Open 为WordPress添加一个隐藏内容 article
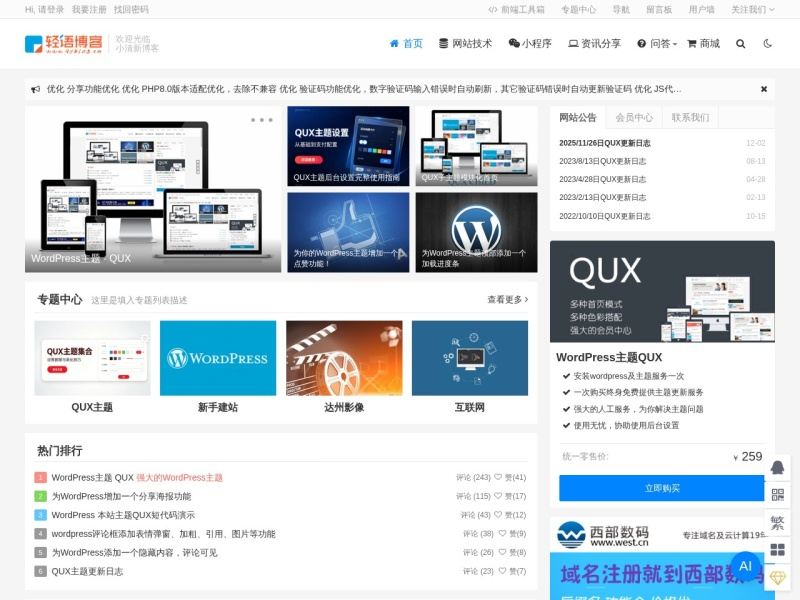 click(x=134, y=553)
